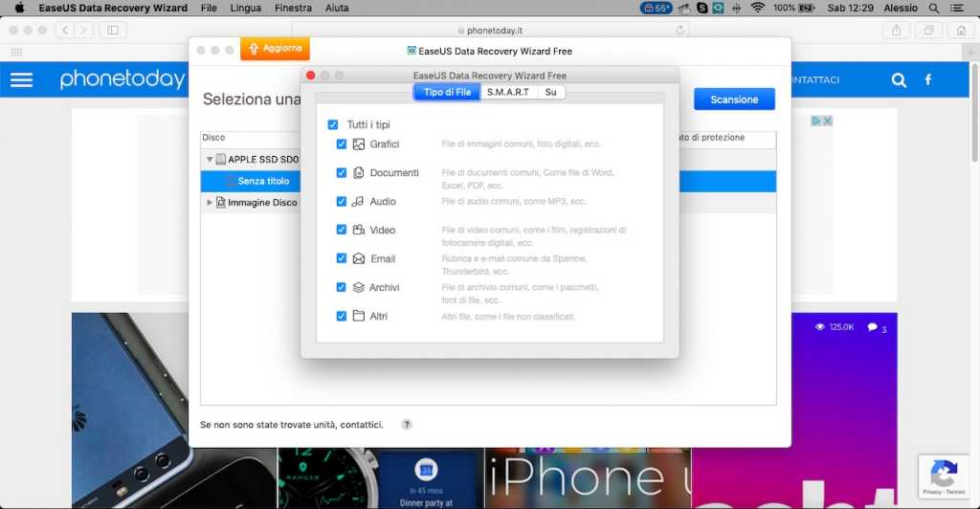Click the Archivi stack type icon
Viewport: 980px width, 509px height.
[359, 288]
